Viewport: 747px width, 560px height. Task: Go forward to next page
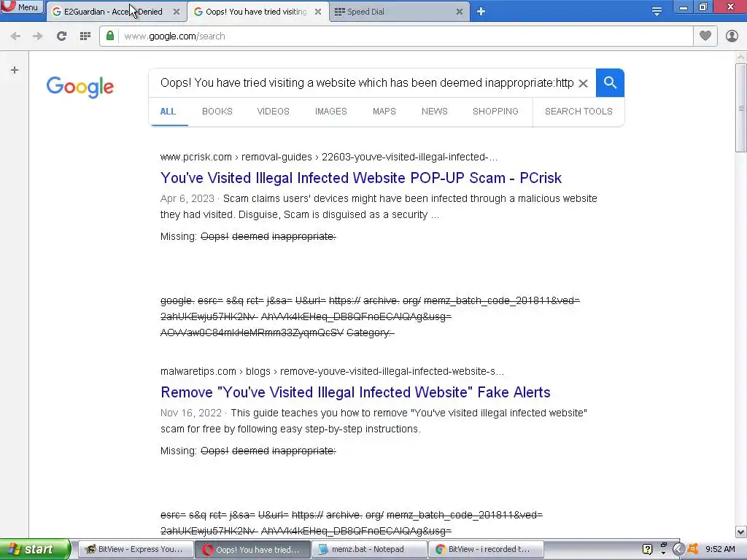[x=38, y=36]
